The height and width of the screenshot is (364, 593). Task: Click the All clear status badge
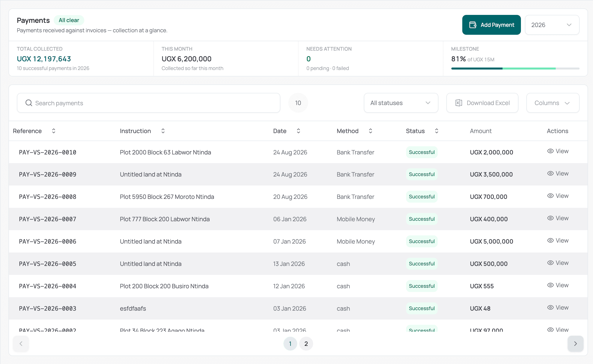69,20
